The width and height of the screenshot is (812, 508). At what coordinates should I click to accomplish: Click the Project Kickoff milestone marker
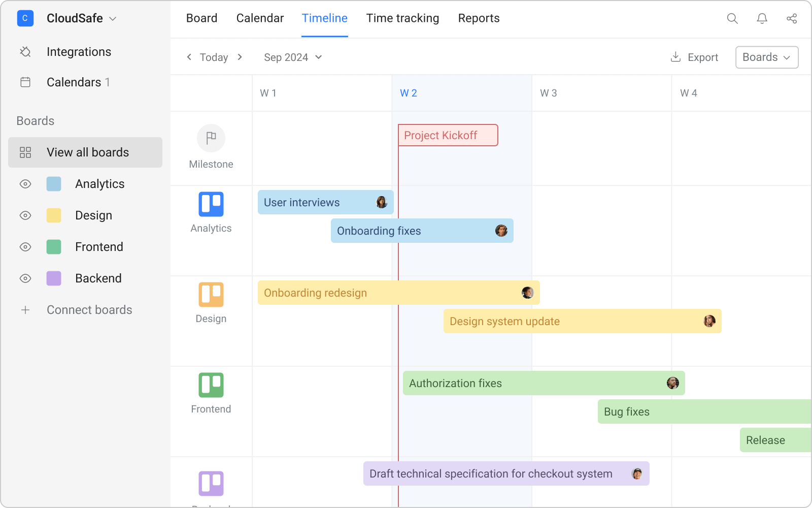[x=448, y=135]
